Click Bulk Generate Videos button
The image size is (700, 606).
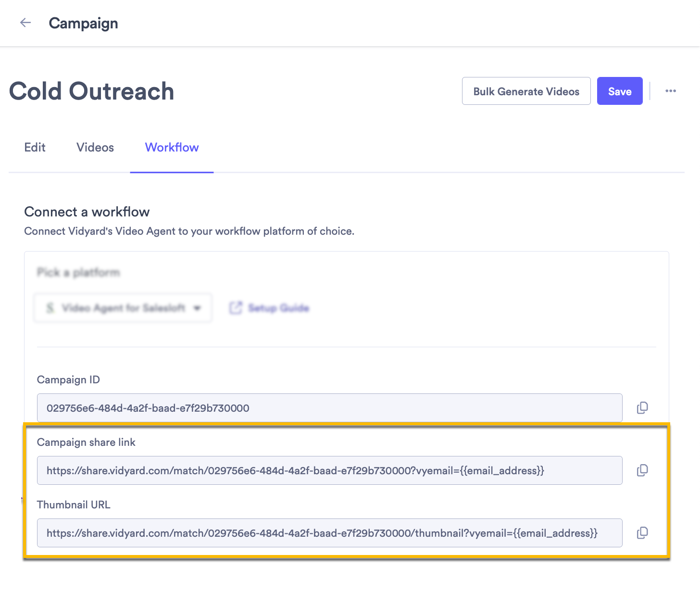[x=526, y=91]
